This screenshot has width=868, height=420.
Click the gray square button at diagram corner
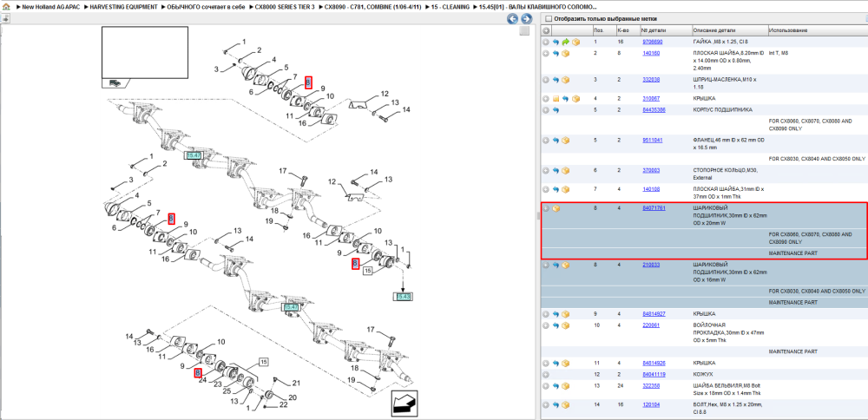coord(524,31)
